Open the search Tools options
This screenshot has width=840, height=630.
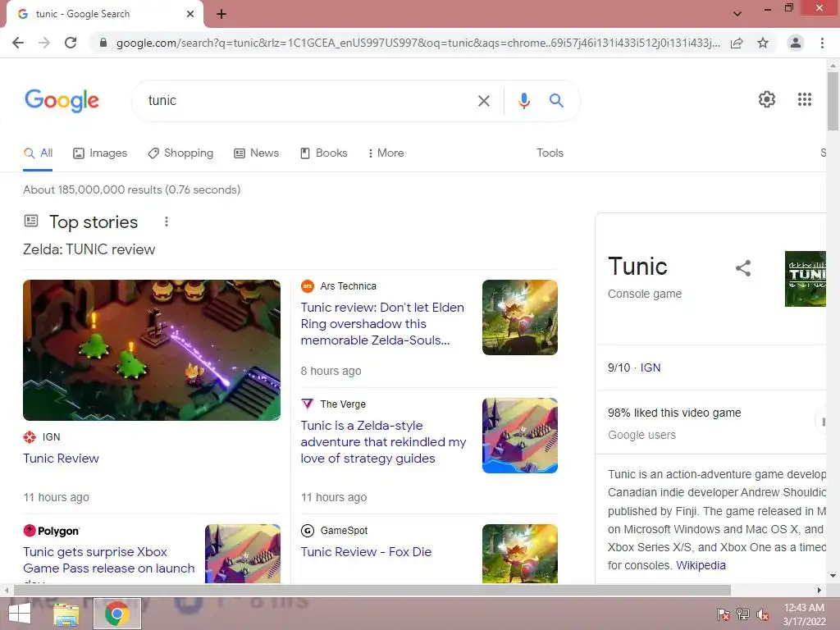click(550, 153)
